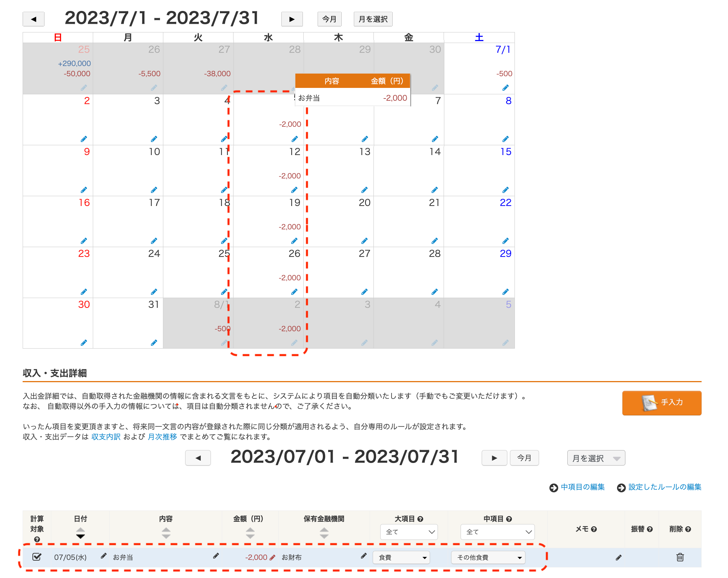Image resolution: width=728 pixels, height=578 pixels.
Task: Click the edit pencil on July 2
Action: pyautogui.click(x=84, y=139)
